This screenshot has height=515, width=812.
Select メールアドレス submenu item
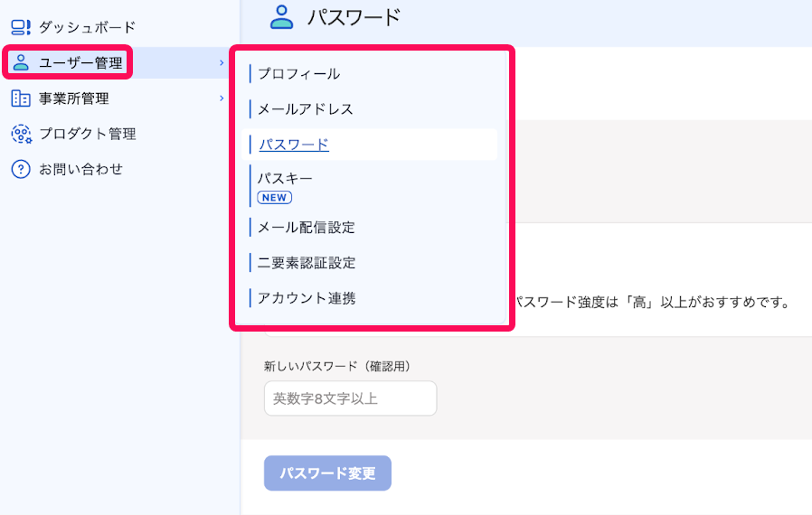click(x=306, y=109)
